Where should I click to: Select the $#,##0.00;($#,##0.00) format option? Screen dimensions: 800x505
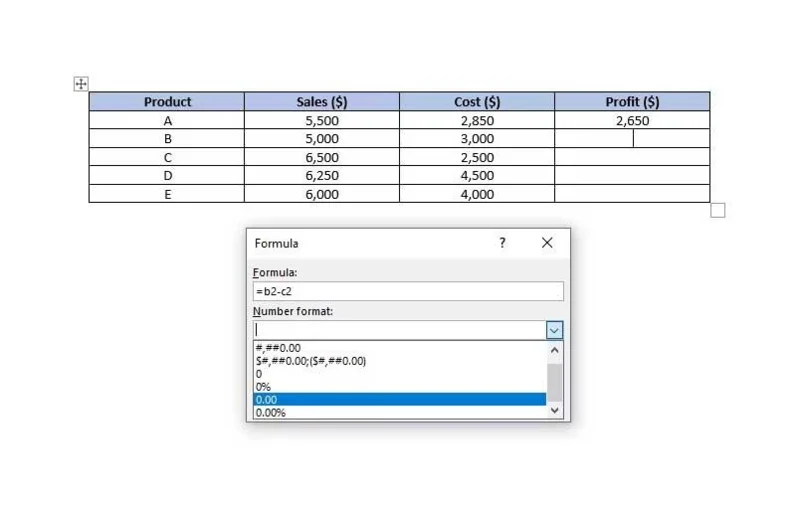pyautogui.click(x=400, y=361)
